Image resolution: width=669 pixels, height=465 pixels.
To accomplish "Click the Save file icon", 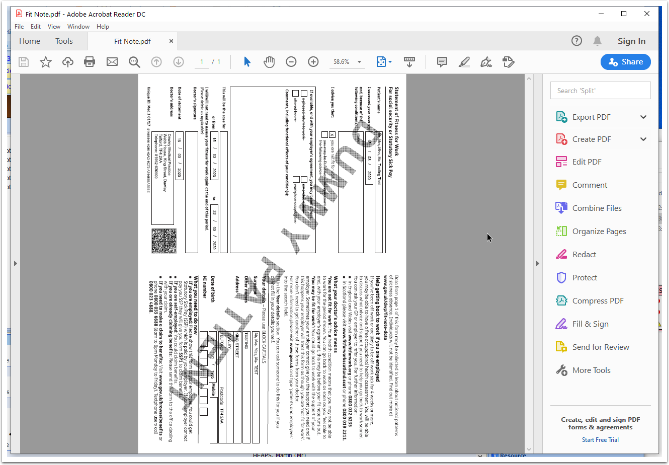I will click(x=24, y=62).
